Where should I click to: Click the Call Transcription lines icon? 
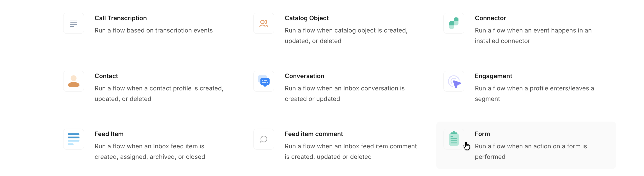pos(74,23)
